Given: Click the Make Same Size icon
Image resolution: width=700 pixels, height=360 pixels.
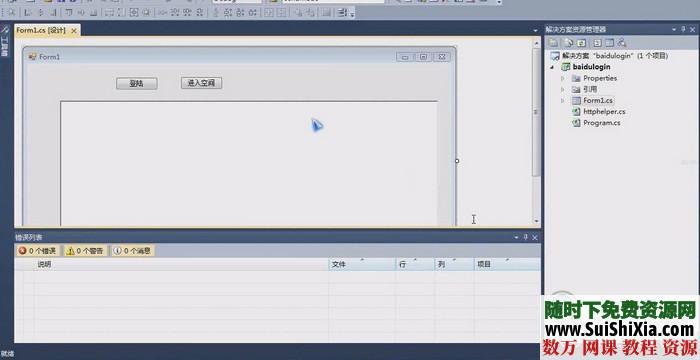Looking at the screenshot, I should tap(133, 13).
